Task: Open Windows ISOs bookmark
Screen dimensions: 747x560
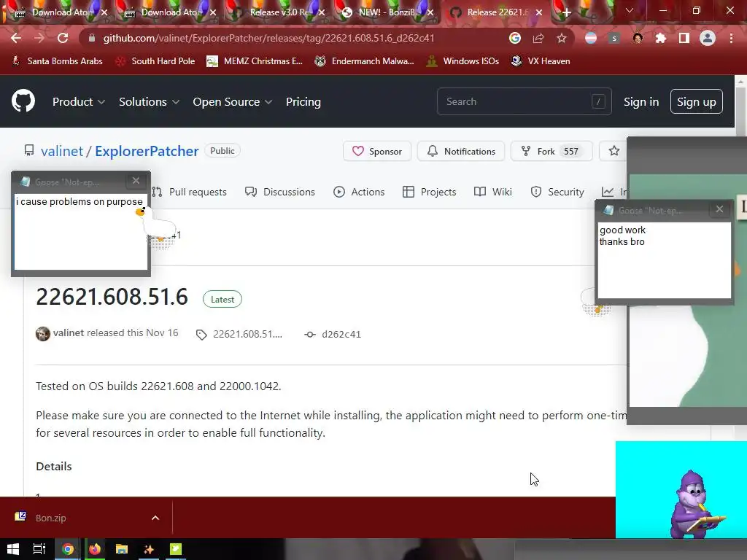Action: click(x=462, y=61)
